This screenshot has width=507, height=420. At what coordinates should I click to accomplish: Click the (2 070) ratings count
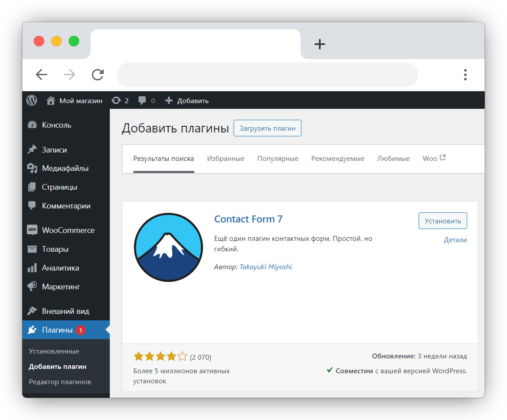point(200,357)
